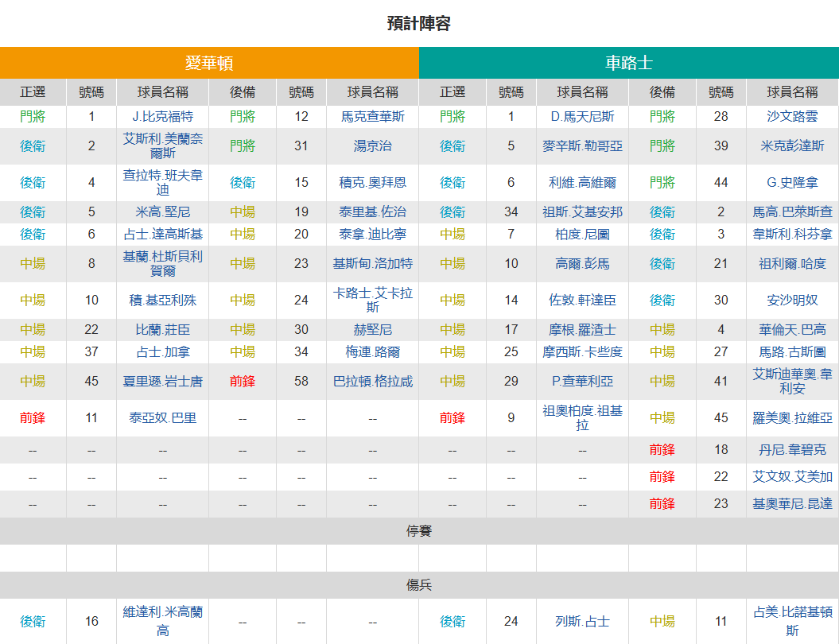
Task: View 積克.奧拜恩 player details
Action: pos(373,182)
